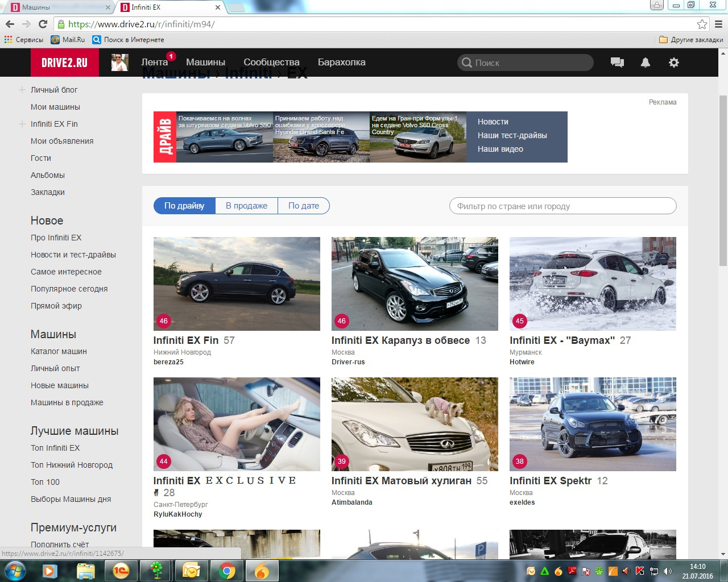Viewport: 728px width, 582px height.
Task: Open Chrome icon in taskbar
Action: [227, 571]
